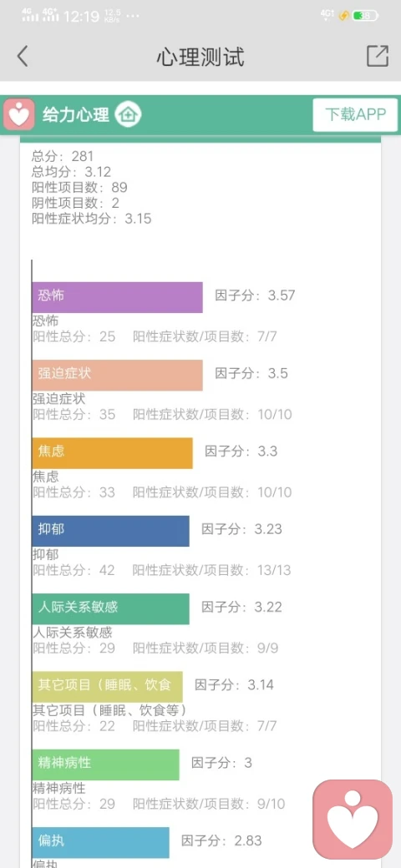This screenshot has height=868, width=401.
Task: Tap the 给力心理 brand name
Action: click(76, 115)
